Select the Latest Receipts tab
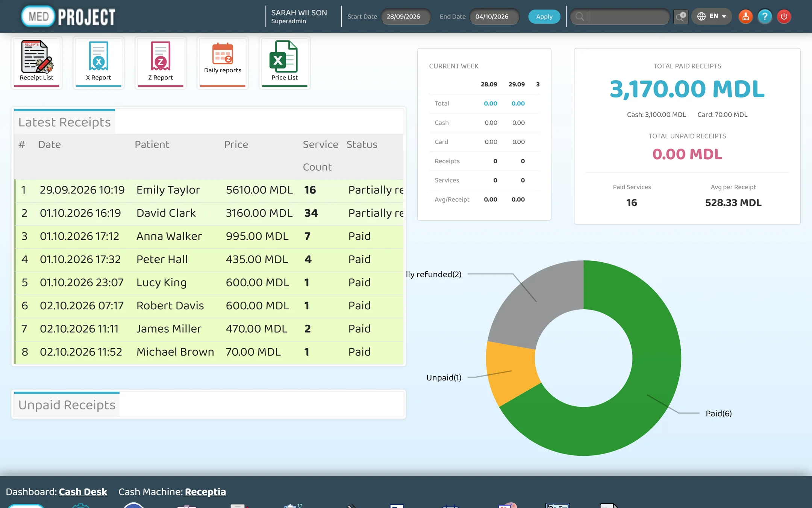 point(64,122)
